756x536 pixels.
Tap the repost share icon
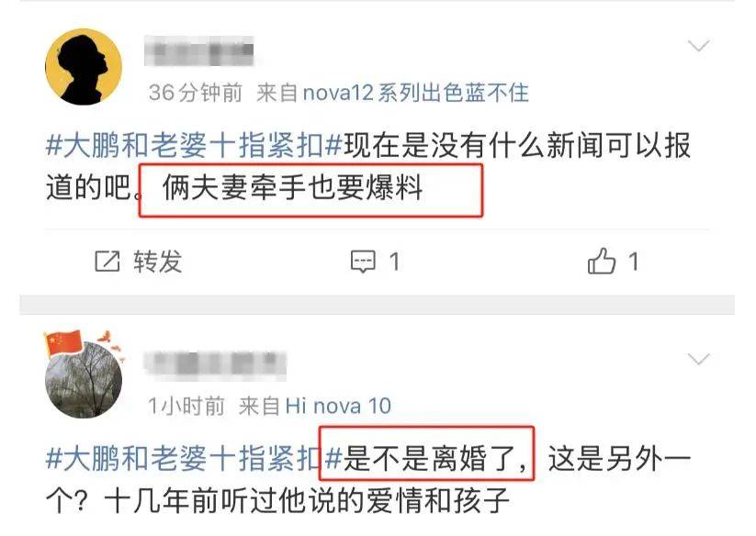107,262
